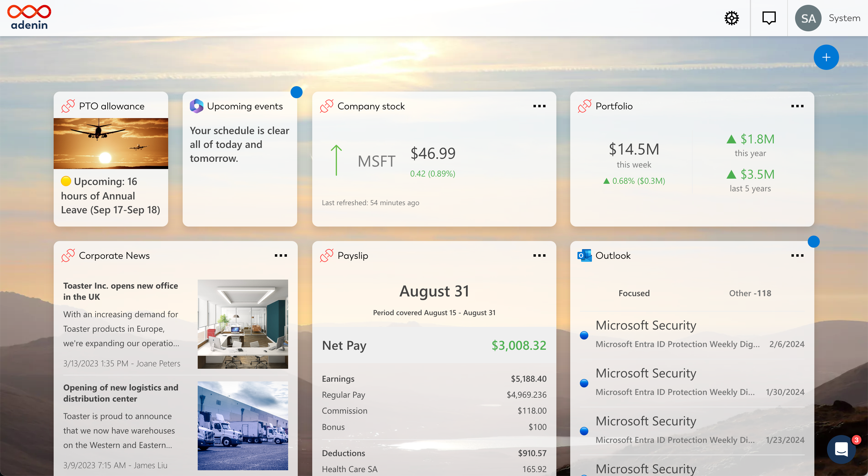The width and height of the screenshot is (868, 476).
Task: Open Outlook card options menu
Action: 797,256
